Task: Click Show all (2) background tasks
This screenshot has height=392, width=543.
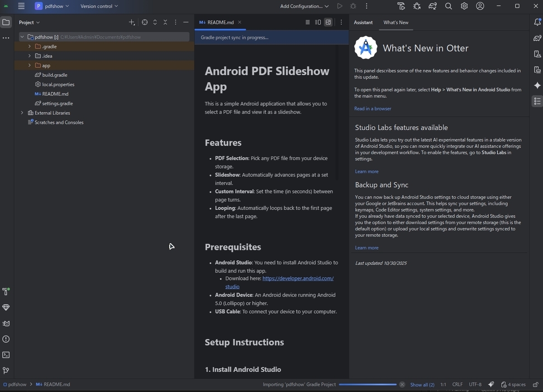Action: (x=422, y=385)
